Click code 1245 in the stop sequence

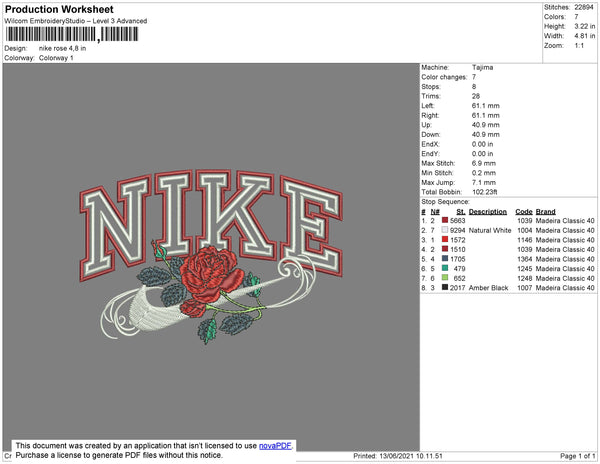point(525,269)
